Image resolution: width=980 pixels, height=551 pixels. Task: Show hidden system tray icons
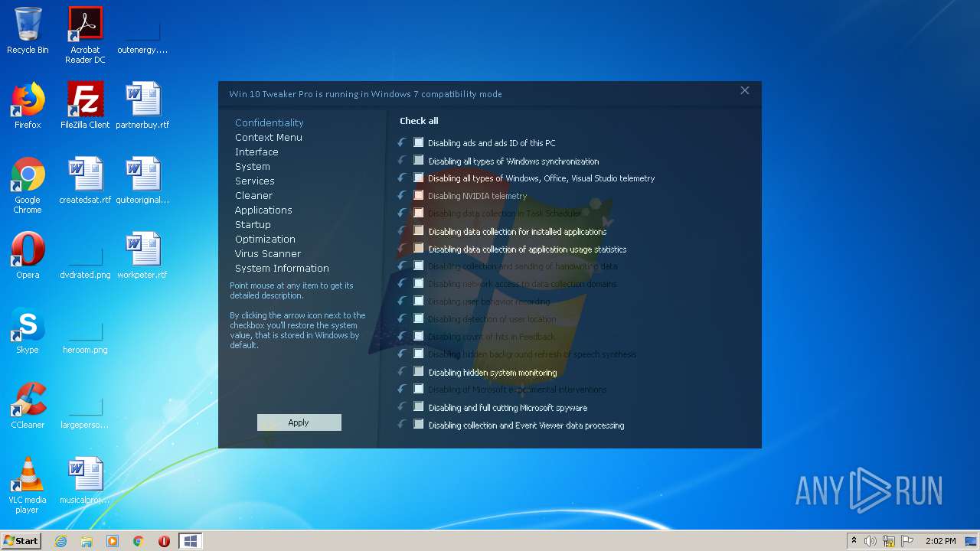point(854,541)
